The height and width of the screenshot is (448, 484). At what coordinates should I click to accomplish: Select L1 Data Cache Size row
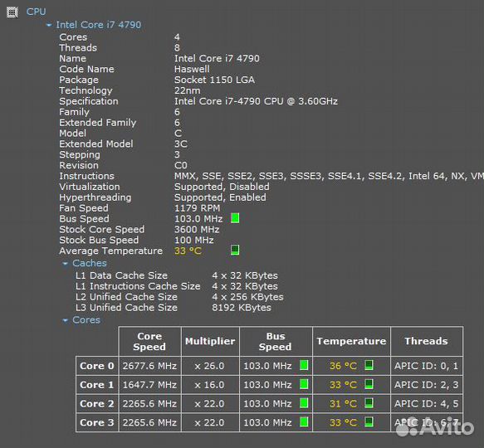click(x=177, y=275)
